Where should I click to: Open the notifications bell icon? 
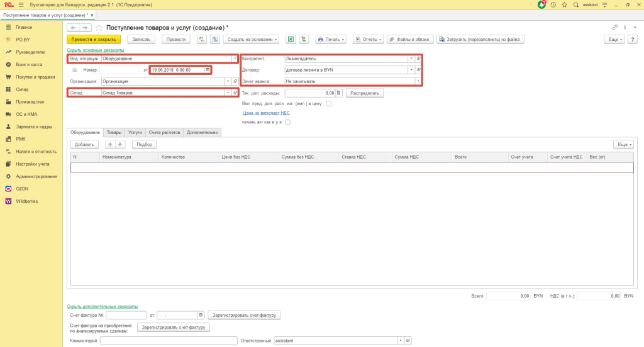(x=541, y=5)
